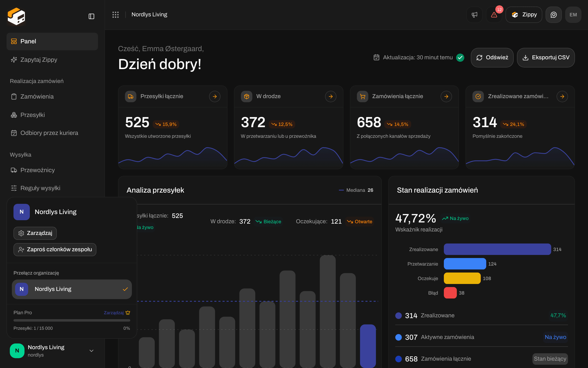This screenshot has width=588, height=368.
Task: Click Zaproś członków zespołu
Action: tap(55, 249)
